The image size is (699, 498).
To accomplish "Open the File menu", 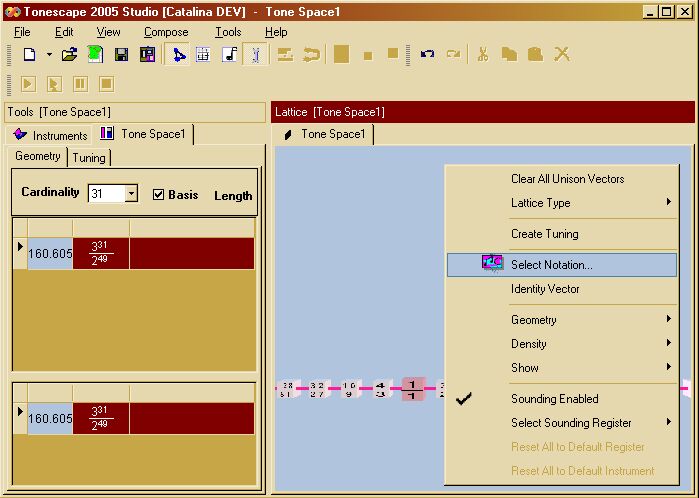I will click(22, 32).
